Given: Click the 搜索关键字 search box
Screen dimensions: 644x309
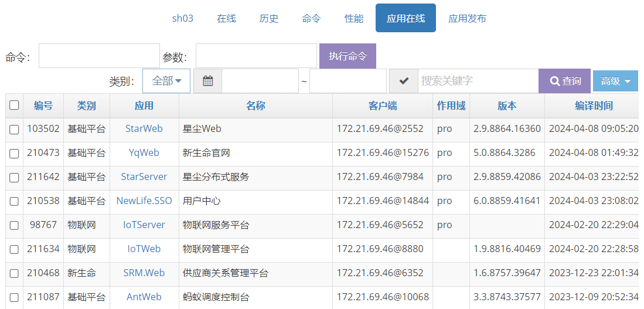Looking at the screenshot, I should pyautogui.click(x=479, y=81).
